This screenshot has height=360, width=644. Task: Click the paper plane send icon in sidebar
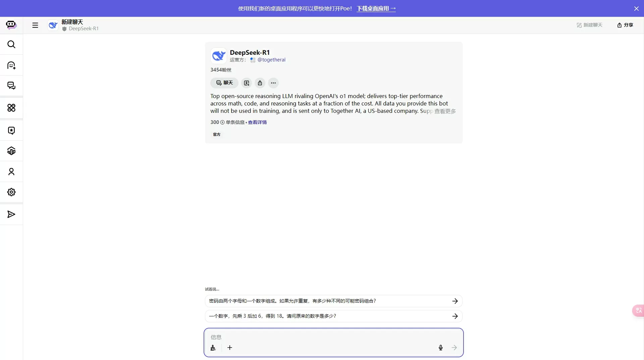coord(11,214)
